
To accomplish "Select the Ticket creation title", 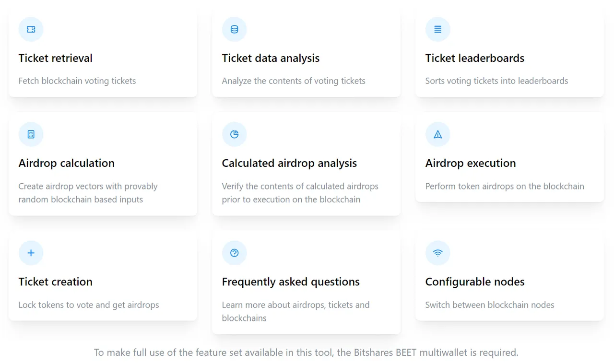I will click(56, 282).
